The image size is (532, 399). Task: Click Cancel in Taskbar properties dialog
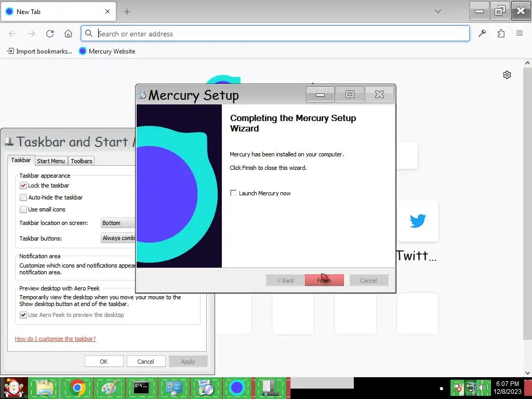point(146,362)
